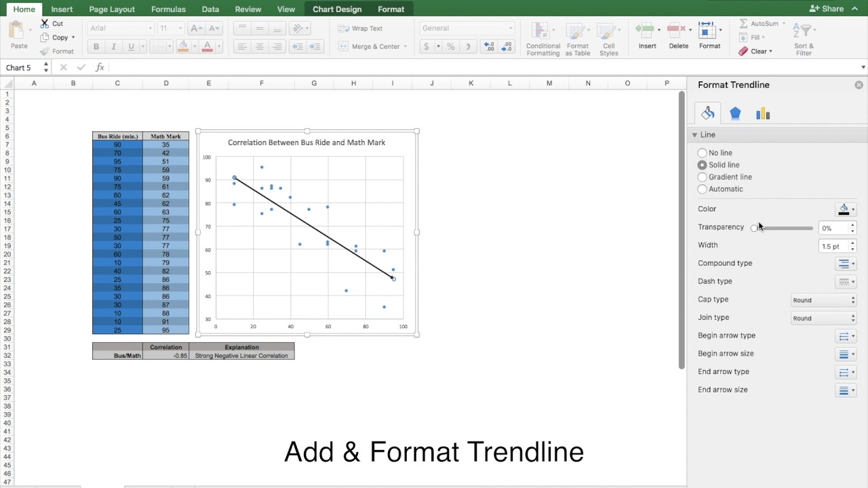Click the Transparency slider handle
The width and height of the screenshot is (868, 488).
click(x=754, y=228)
